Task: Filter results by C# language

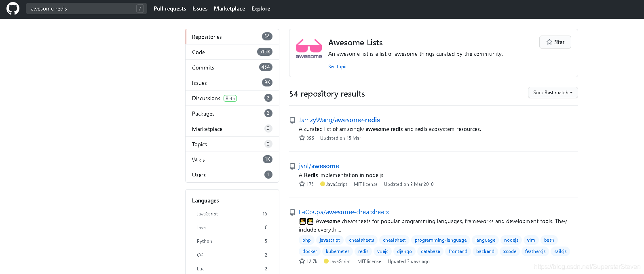Action: [232, 255]
